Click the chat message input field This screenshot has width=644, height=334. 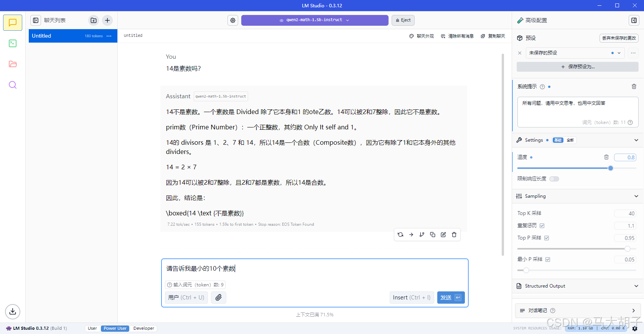click(315, 269)
